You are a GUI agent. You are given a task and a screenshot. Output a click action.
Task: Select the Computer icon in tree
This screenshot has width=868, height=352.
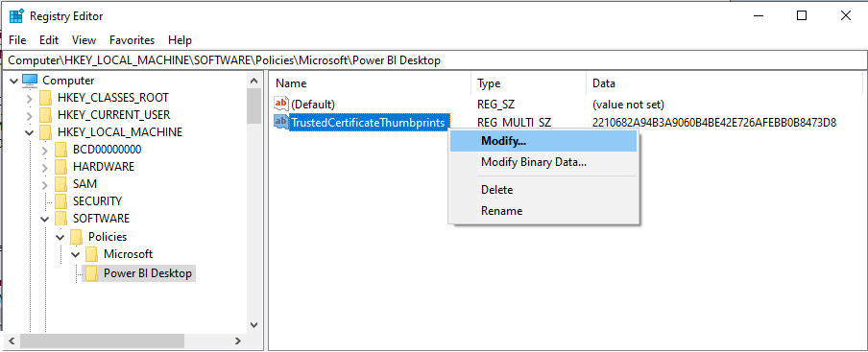coord(30,81)
